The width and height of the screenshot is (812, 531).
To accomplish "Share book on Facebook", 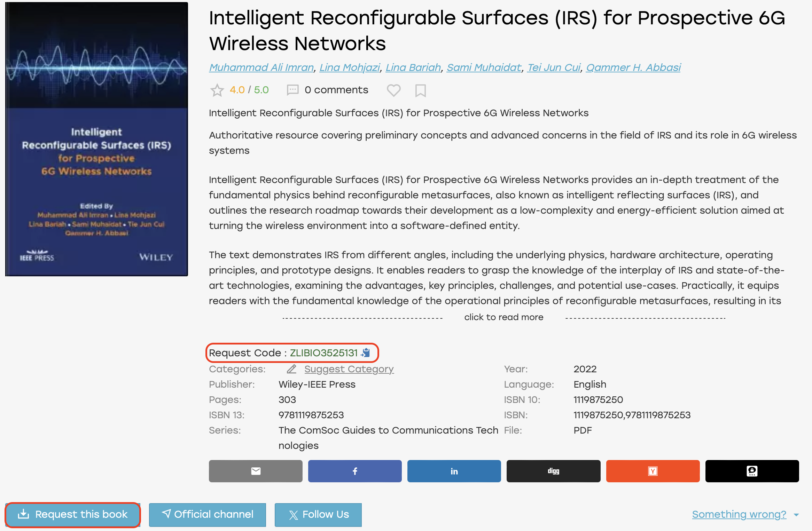I will click(355, 471).
